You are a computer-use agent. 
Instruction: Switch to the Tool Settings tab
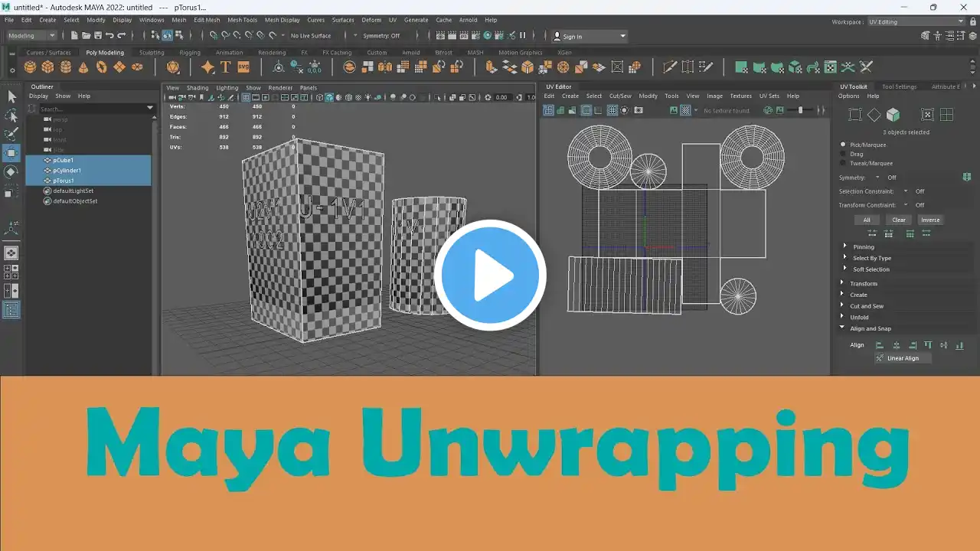[x=899, y=86]
